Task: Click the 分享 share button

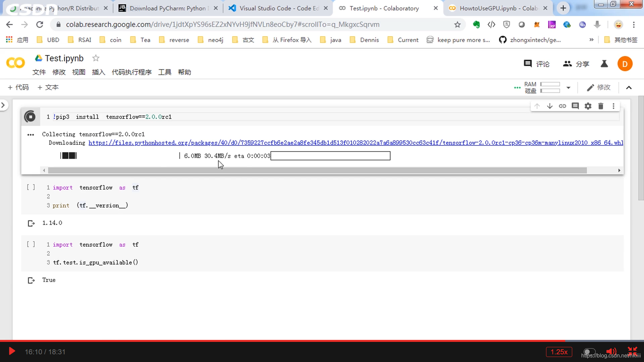Action: [x=576, y=64]
